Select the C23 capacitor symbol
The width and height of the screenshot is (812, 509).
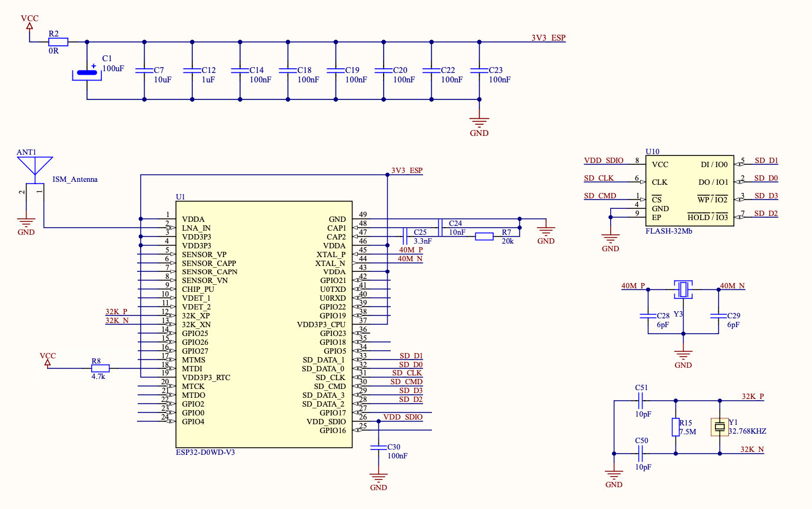pyautogui.click(x=480, y=70)
